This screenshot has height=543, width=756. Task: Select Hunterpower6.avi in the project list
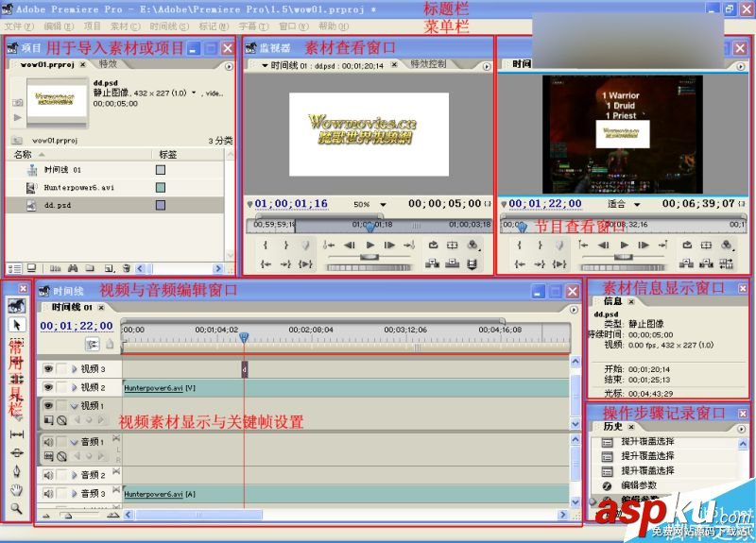(x=79, y=187)
